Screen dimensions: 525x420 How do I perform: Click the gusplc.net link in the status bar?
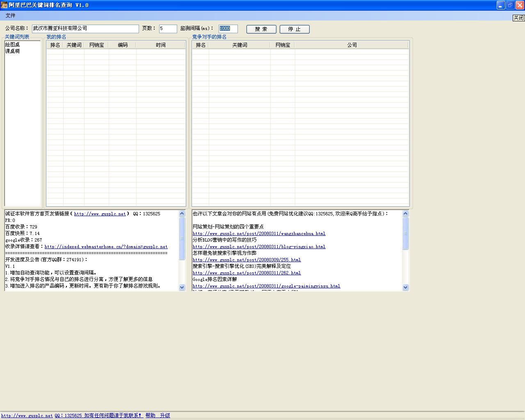(27, 416)
